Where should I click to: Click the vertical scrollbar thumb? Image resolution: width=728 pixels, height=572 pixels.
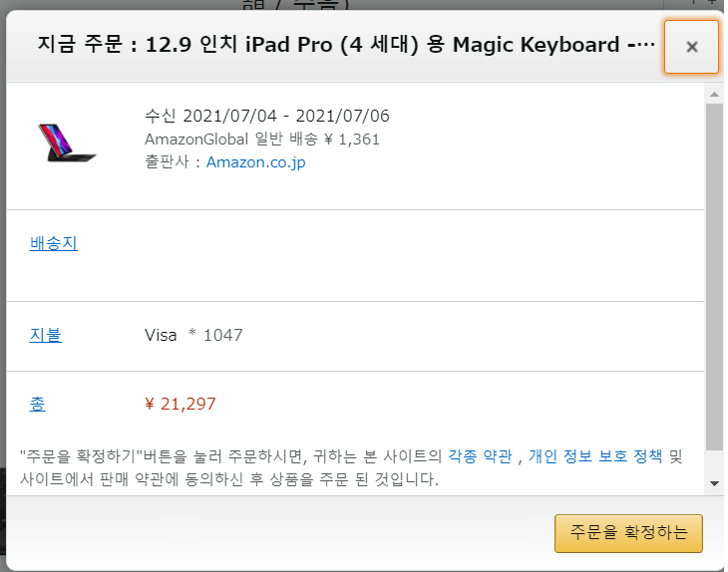tap(714, 276)
